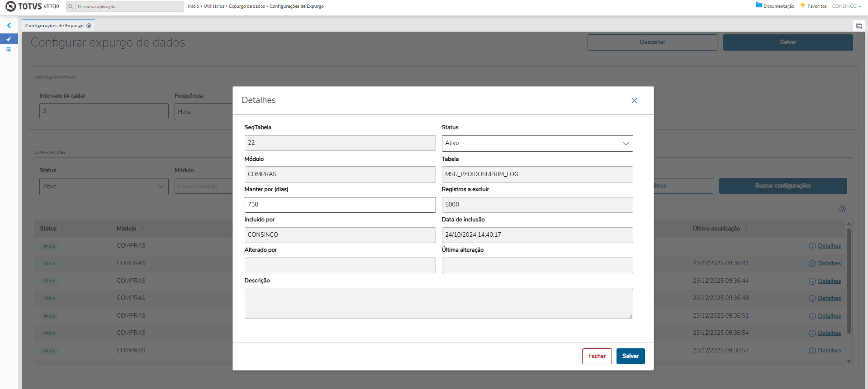This screenshot has width=868, height=389.
Task: Close the Detalhes dialog with the X
Action: click(634, 101)
